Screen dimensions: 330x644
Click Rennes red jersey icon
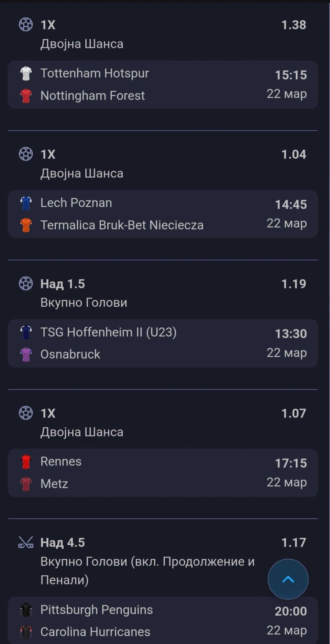tap(26, 462)
